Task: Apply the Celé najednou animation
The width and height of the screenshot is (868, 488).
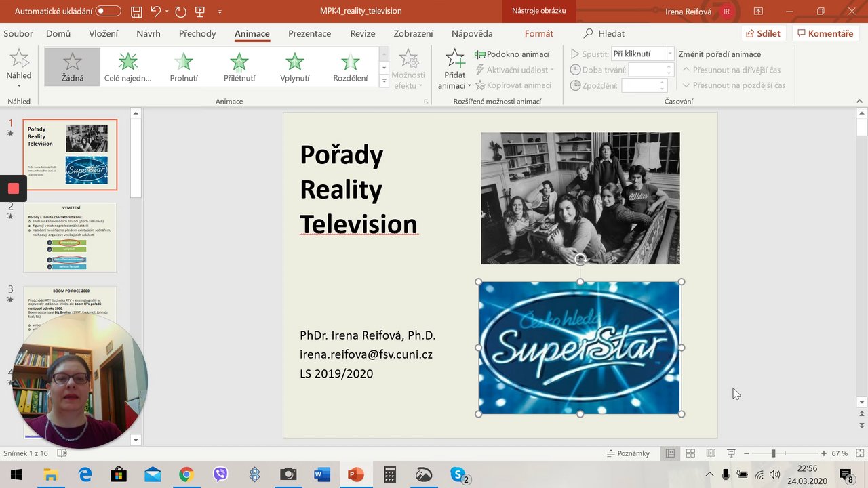Action: pos(128,67)
